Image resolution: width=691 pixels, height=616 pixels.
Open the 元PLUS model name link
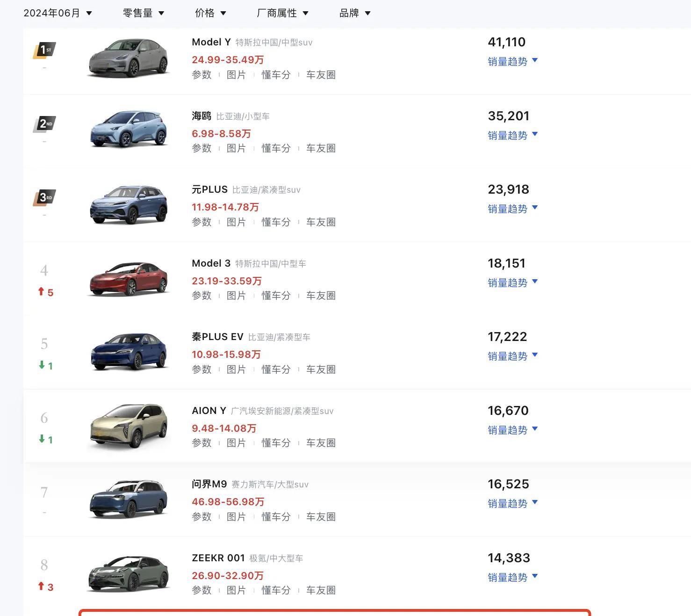click(x=209, y=189)
